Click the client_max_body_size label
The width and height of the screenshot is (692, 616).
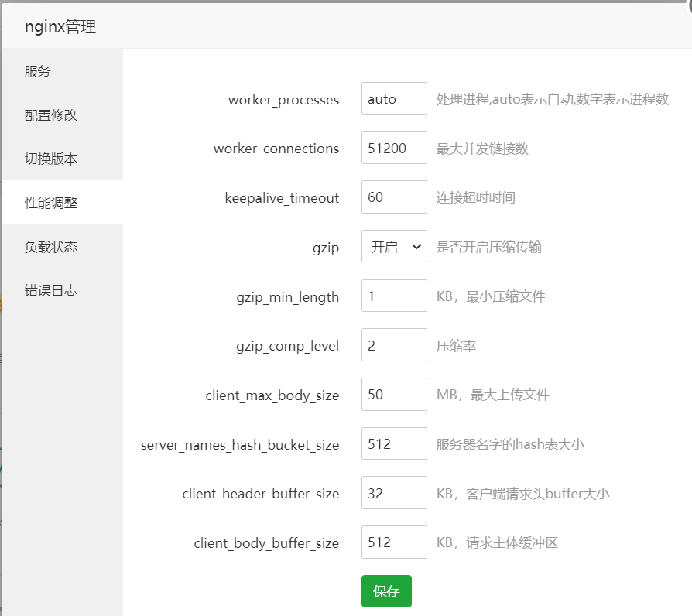tap(272, 395)
